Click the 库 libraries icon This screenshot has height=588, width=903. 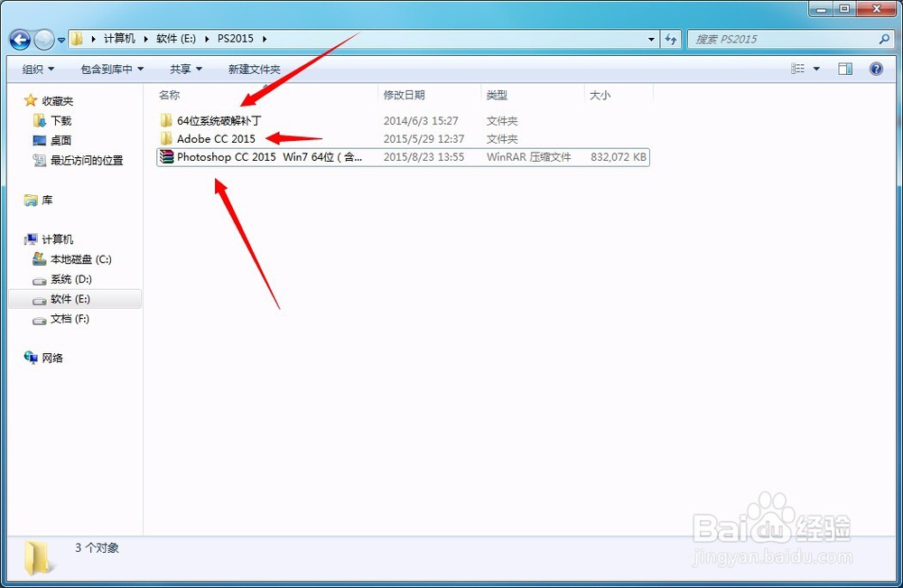(x=31, y=200)
